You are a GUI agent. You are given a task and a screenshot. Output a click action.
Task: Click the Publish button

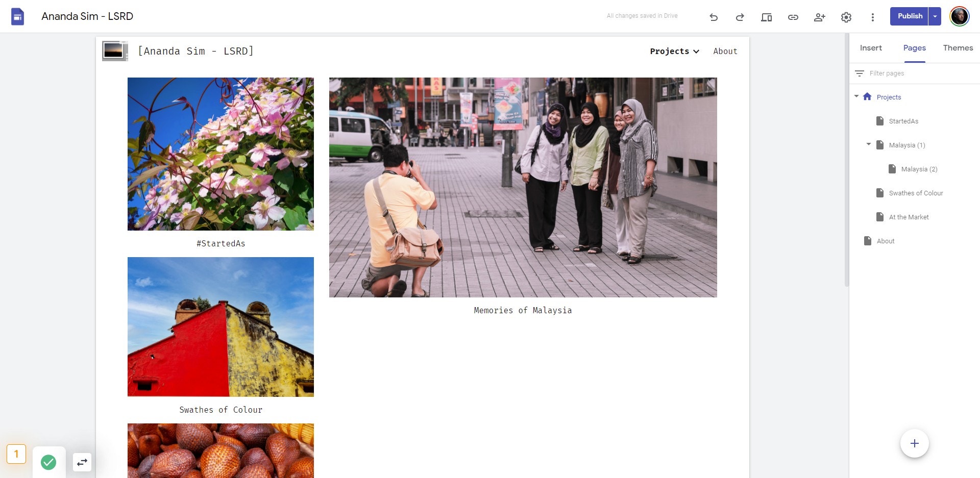(x=910, y=16)
